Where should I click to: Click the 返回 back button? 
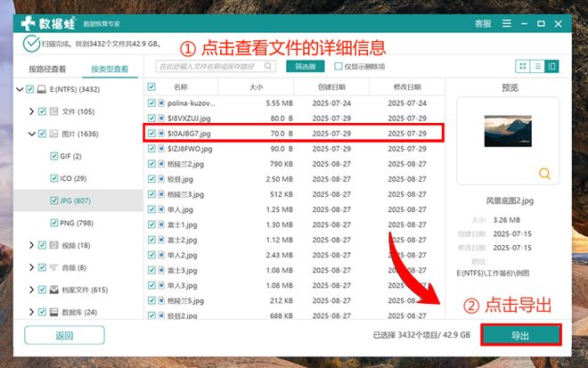coord(64,335)
